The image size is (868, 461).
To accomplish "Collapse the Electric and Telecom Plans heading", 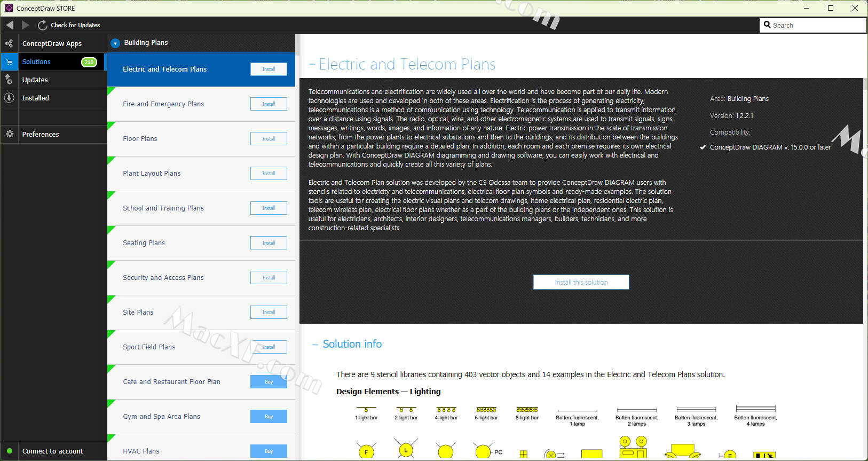I will coord(312,65).
